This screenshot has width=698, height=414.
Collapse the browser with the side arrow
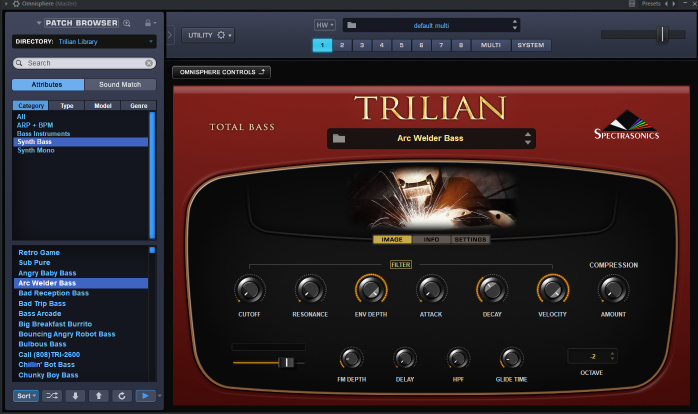[x=170, y=35]
